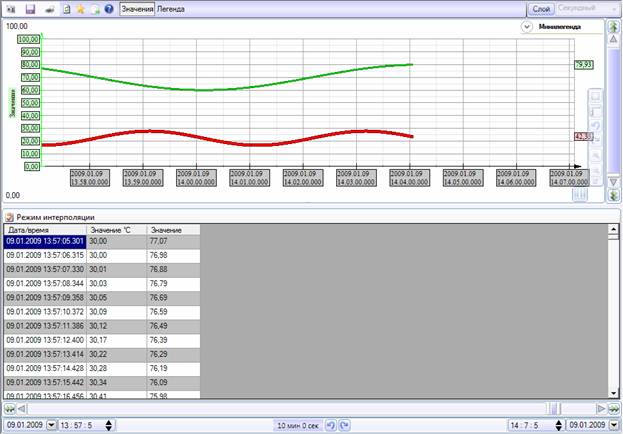Click start time 13:57:5 stepper arrows
Screen dimensions: 623x434
(x=109, y=425)
